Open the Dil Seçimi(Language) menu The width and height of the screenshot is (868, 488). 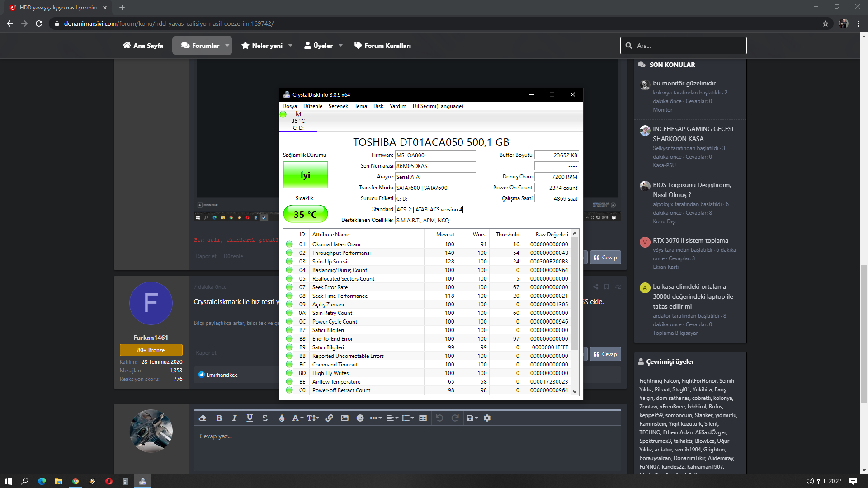(438, 106)
